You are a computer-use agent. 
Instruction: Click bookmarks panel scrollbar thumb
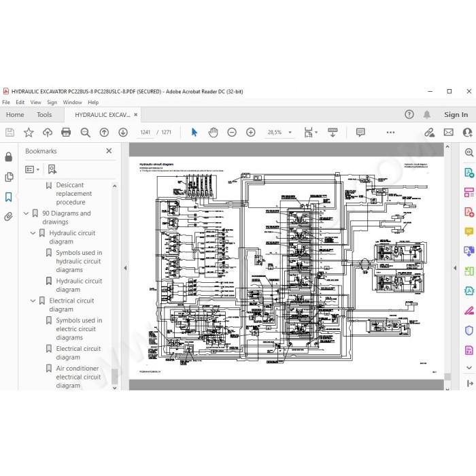(114, 377)
